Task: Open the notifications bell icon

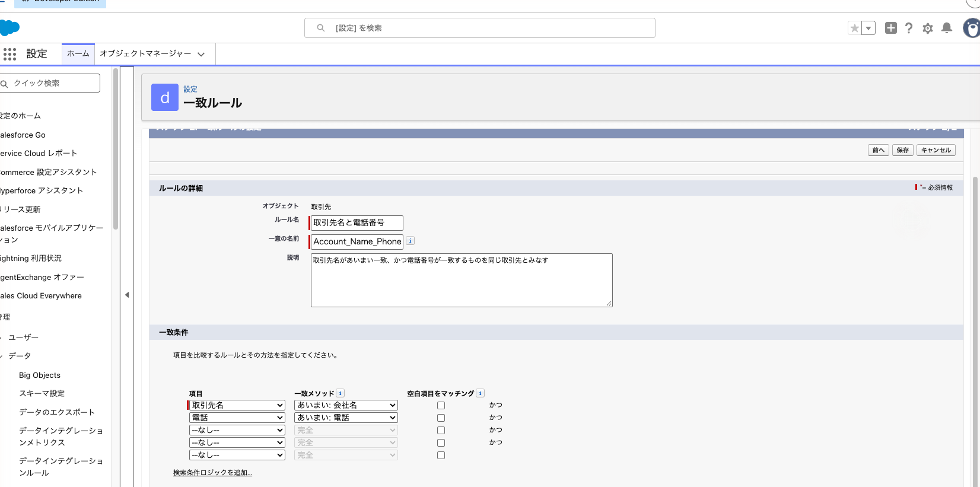Action: (947, 28)
